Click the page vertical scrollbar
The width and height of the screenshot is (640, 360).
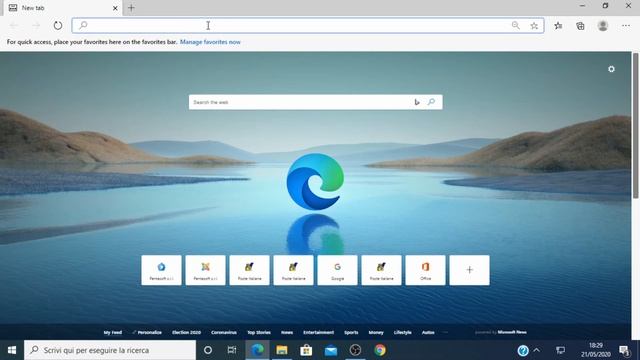(636, 126)
